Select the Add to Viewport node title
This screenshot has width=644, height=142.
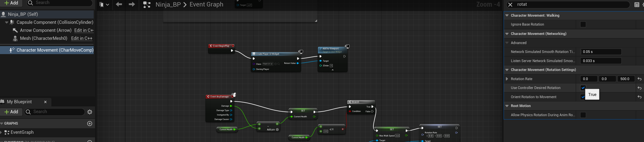[x=330, y=49]
